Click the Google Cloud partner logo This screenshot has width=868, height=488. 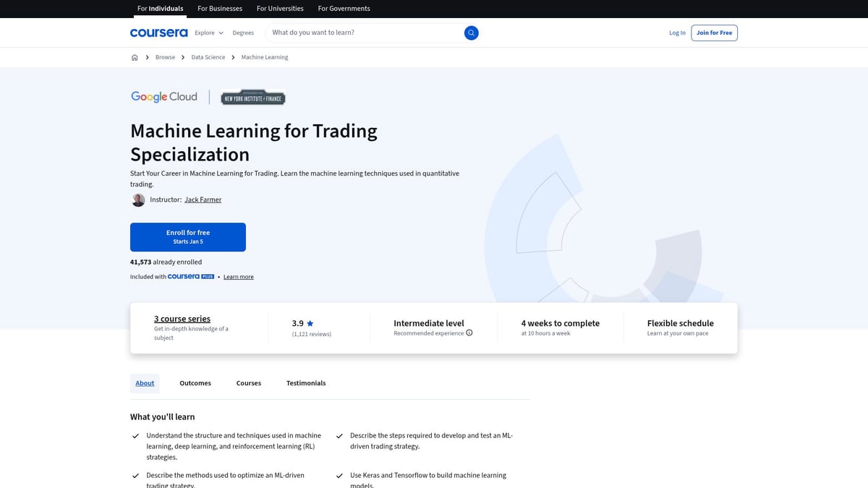click(164, 97)
